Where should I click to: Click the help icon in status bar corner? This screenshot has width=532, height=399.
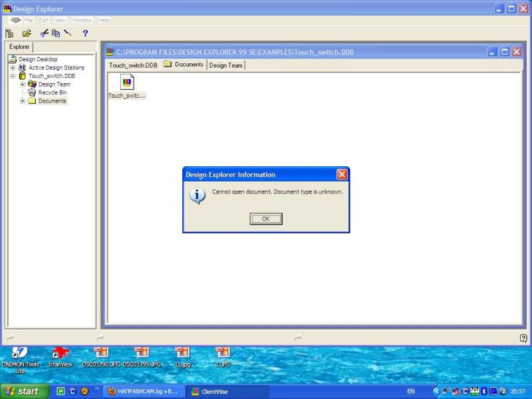523,338
